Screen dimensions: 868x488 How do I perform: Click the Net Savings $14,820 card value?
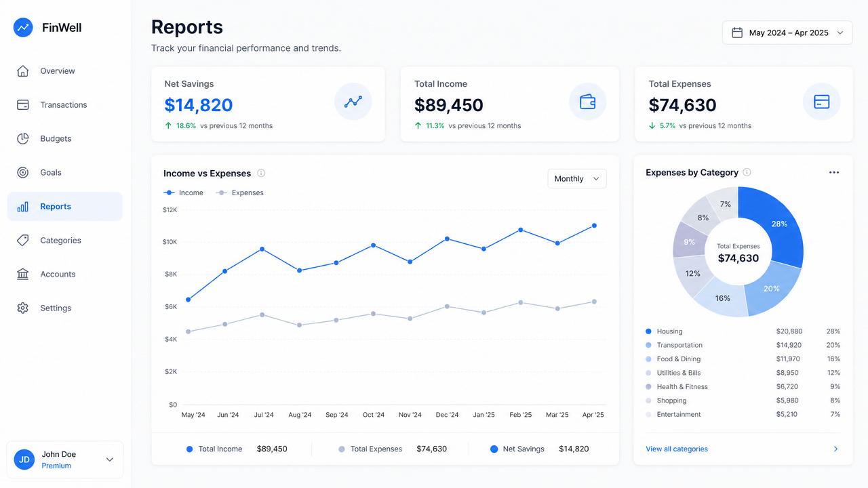[x=199, y=105]
